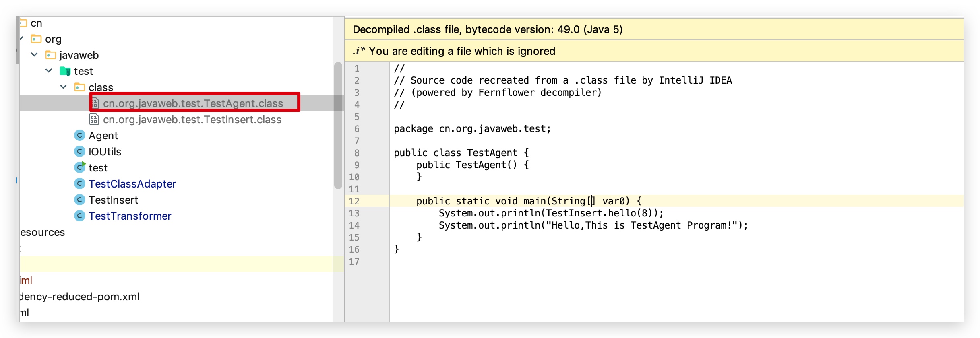
Task: Click the TestClassAdapter class icon
Action: point(80,184)
